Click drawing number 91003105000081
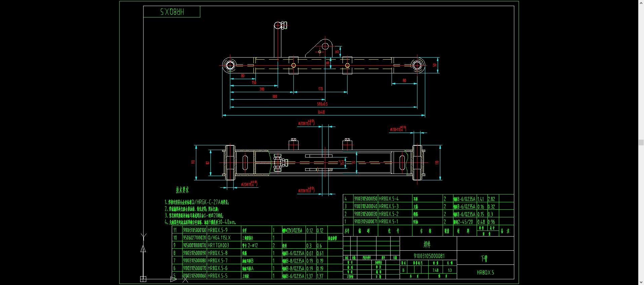 [429, 256]
